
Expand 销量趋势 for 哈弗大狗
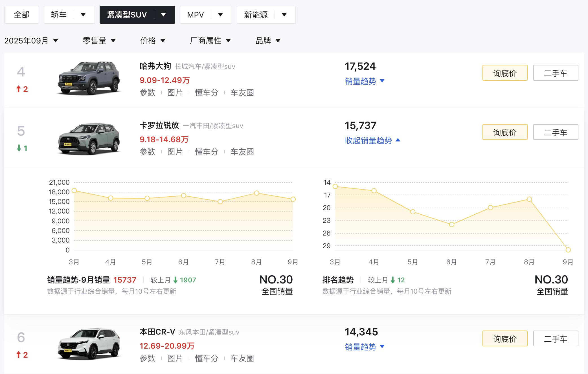[x=365, y=81]
